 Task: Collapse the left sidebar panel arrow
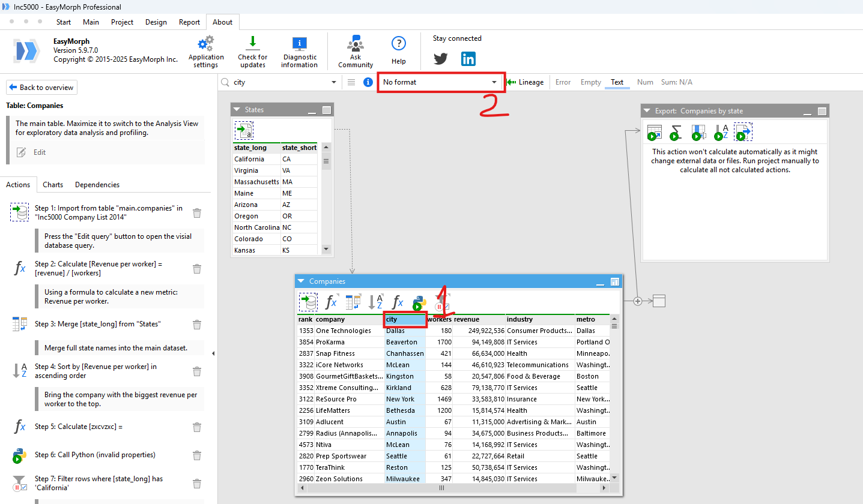click(214, 354)
